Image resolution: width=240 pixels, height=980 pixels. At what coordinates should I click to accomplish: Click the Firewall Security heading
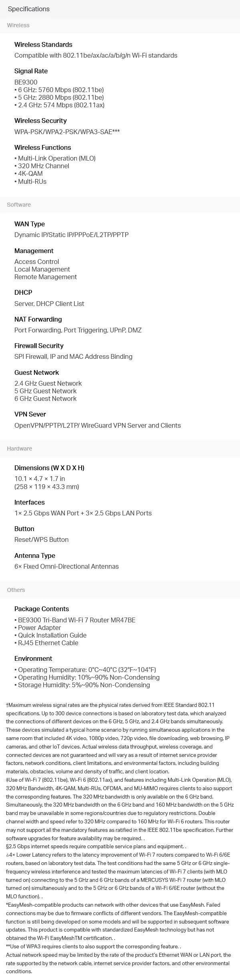click(x=39, y=346)
